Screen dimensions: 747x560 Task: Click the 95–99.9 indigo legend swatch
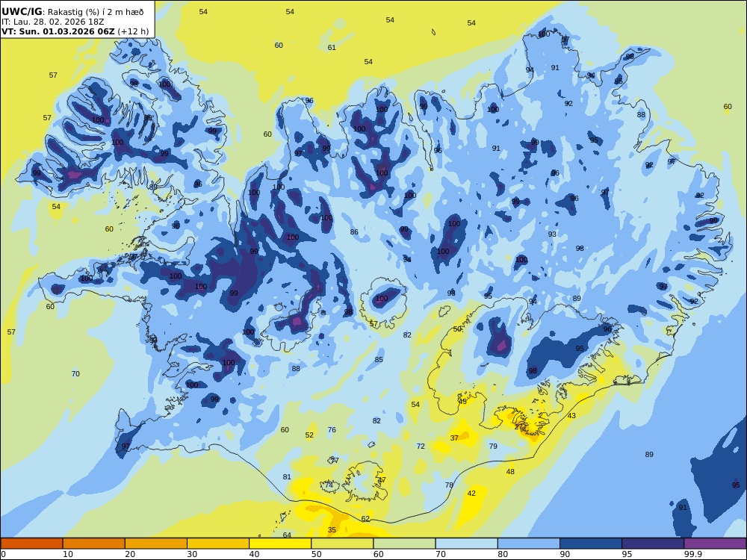[x=653, y=544]
